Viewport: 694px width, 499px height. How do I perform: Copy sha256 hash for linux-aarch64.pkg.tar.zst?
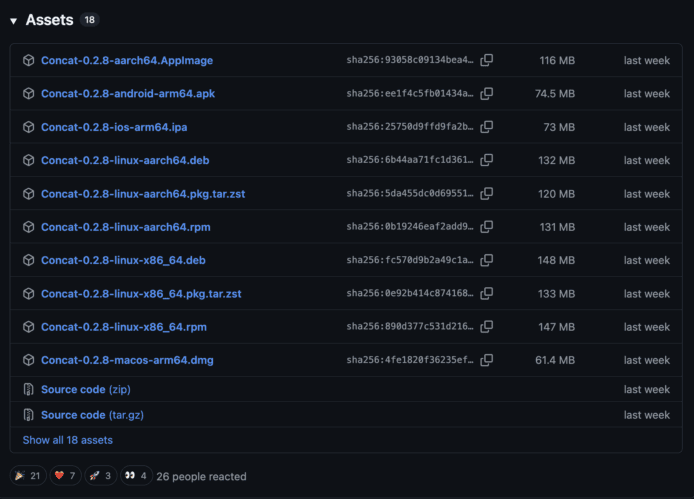click(x=486, y=193)
